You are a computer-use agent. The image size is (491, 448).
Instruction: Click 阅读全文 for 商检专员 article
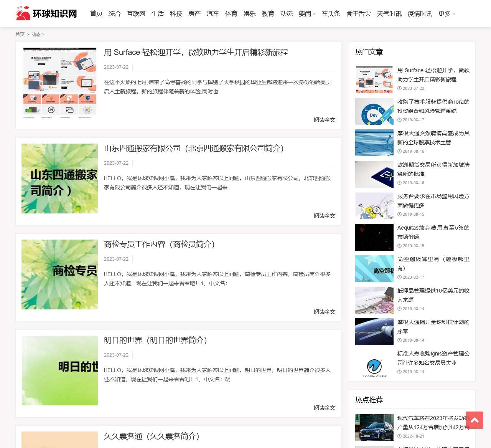[x=325, y=312]
